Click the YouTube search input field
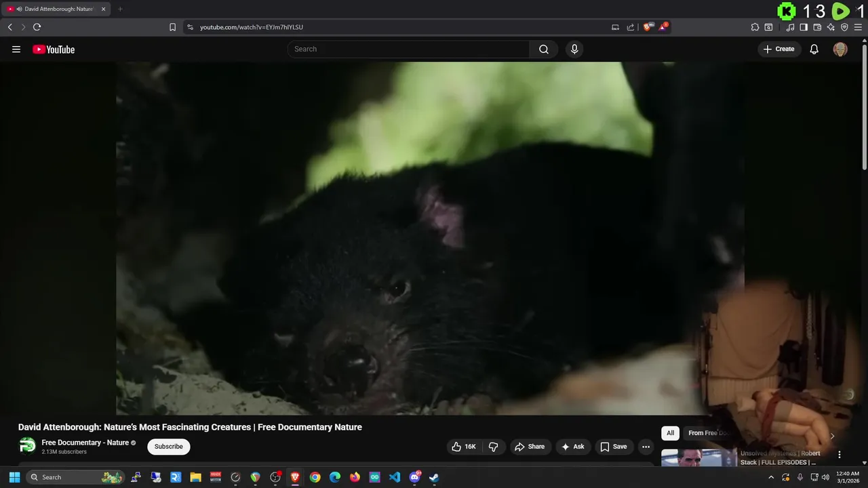Image resolution: width=868 pixels, height=488 pixels. click(408, 49)
